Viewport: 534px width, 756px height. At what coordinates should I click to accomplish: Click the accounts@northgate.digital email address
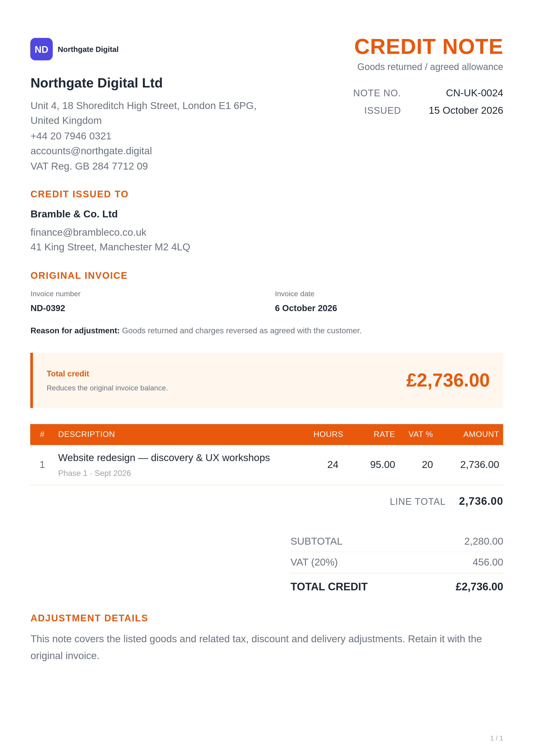(91, 151)
